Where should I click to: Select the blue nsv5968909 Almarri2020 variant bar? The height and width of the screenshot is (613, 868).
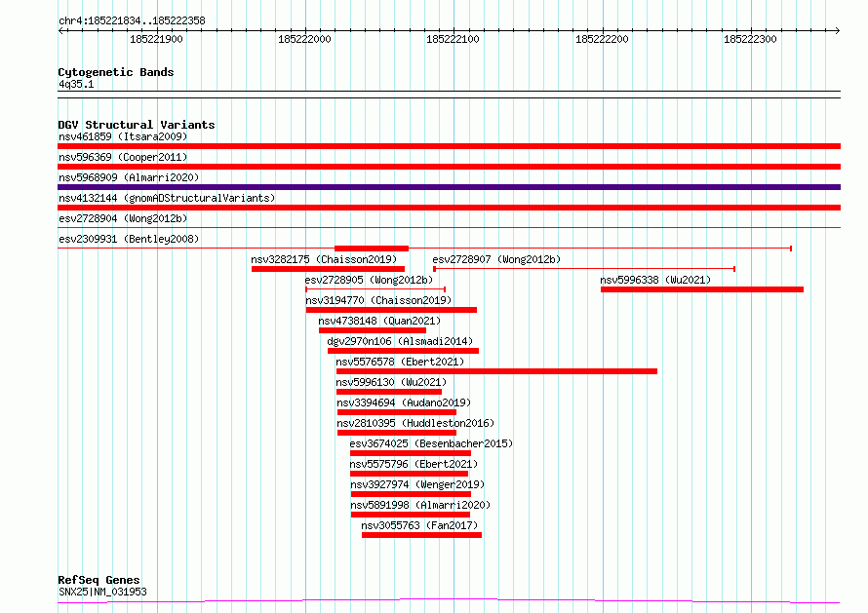[449, 187]
